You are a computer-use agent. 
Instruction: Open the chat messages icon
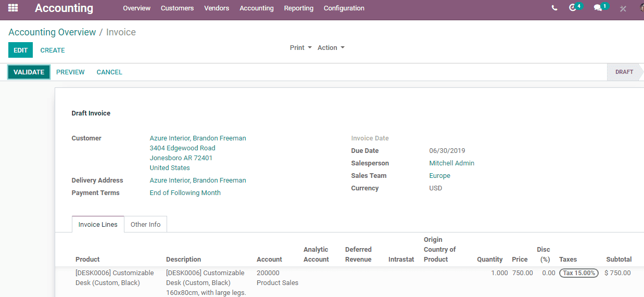pos(601,7)
